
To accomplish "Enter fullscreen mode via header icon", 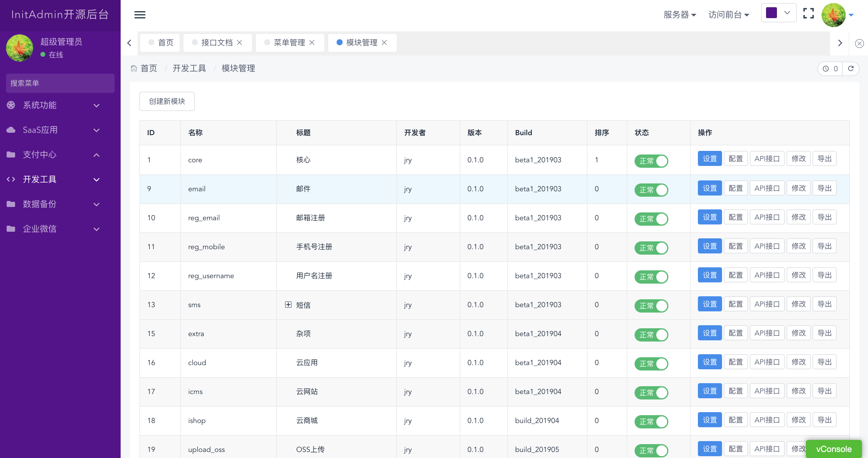I will 808,14.
